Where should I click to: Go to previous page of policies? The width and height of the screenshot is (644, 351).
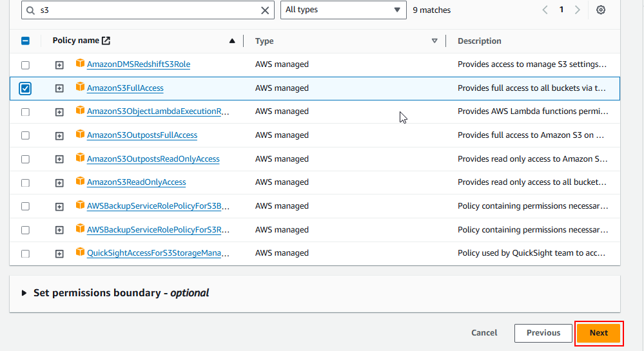click(545, 10)
